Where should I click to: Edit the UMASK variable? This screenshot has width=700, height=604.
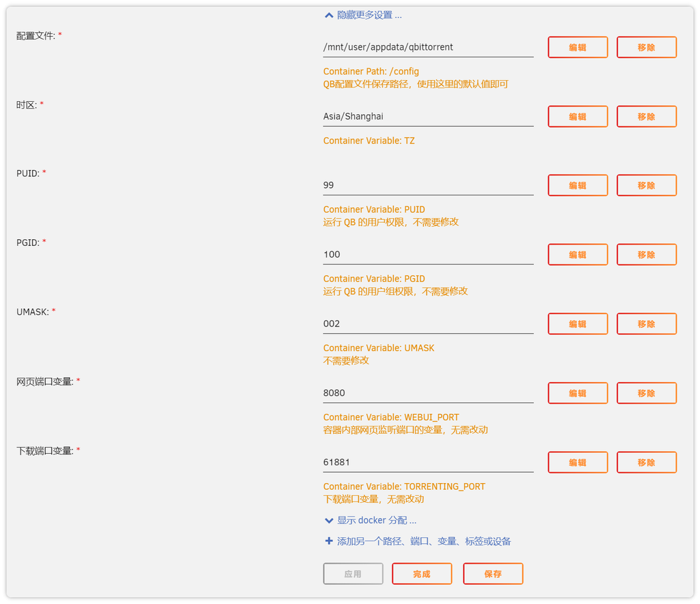(x=578, y=324)
